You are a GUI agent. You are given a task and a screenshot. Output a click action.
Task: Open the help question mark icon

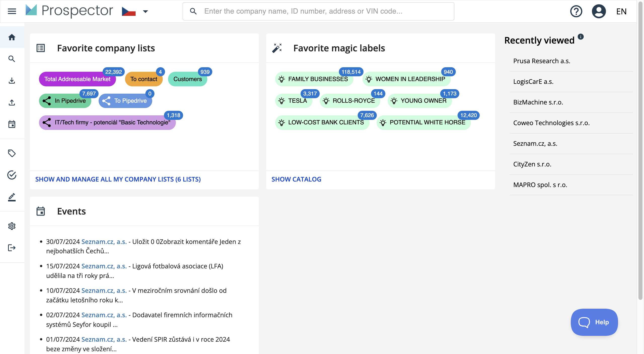point(576,11)
